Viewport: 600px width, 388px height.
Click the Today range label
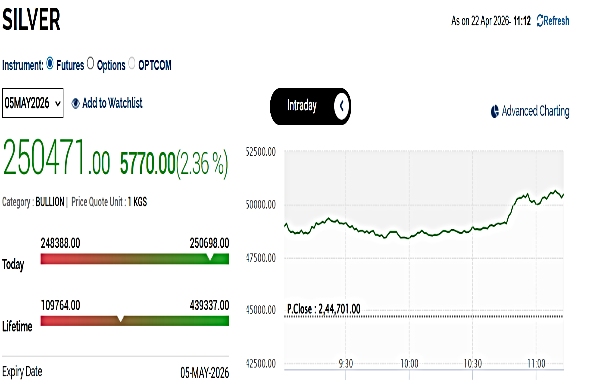point(13,264)
